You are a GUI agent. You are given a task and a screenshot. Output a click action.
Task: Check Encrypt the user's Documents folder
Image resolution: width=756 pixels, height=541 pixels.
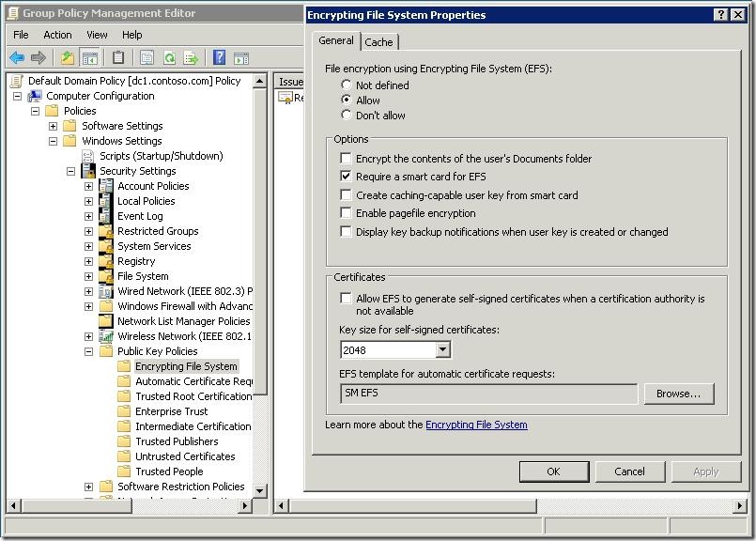(346, 158)
